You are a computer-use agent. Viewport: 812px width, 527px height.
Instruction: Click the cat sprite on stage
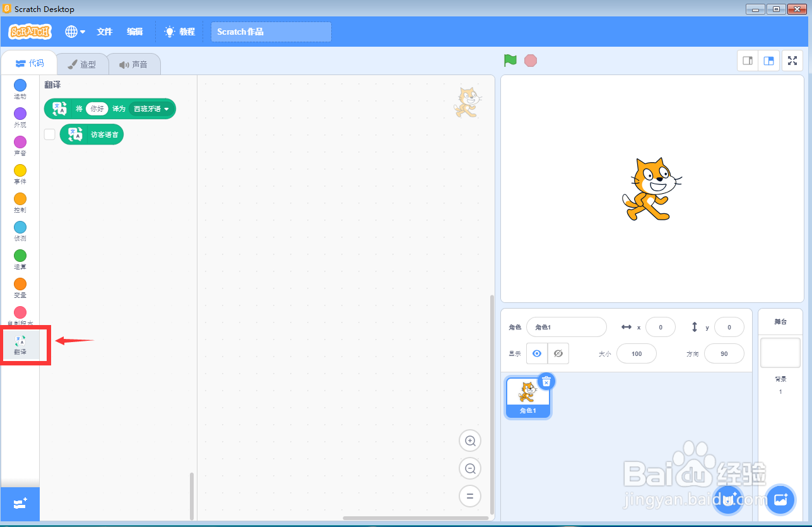pos(652,189)
